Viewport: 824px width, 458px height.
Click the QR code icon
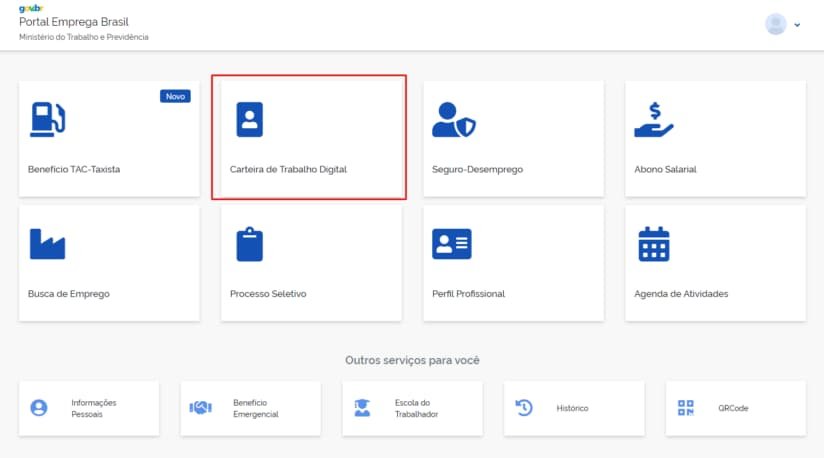click(x=686, y=408)
